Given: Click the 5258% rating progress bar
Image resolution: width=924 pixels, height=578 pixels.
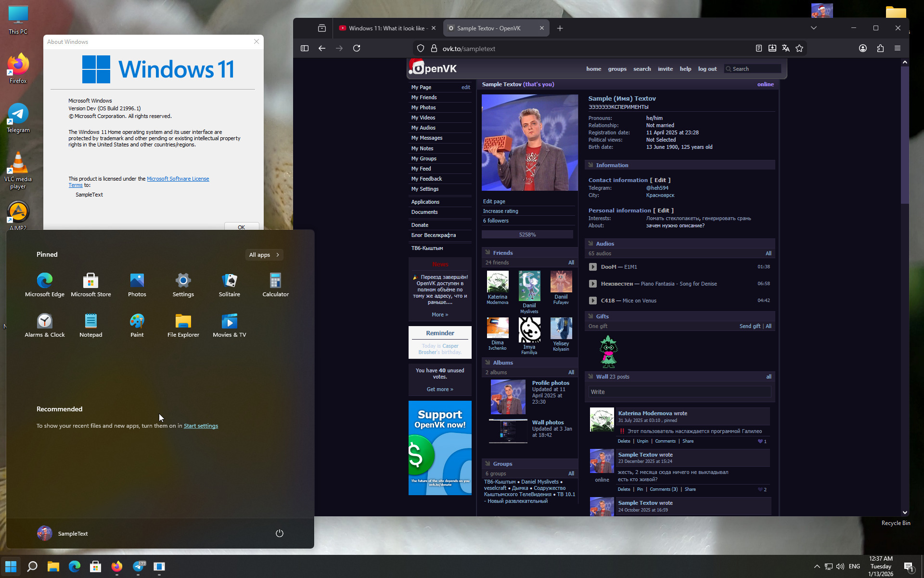Looking at the screenshot, I should click(x=527, y=235).
